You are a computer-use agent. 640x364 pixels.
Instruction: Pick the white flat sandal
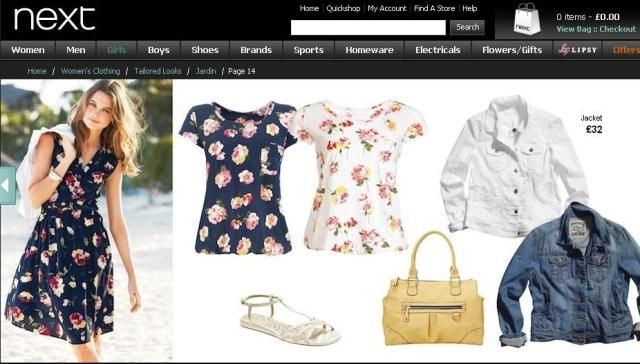pos(290,319)
